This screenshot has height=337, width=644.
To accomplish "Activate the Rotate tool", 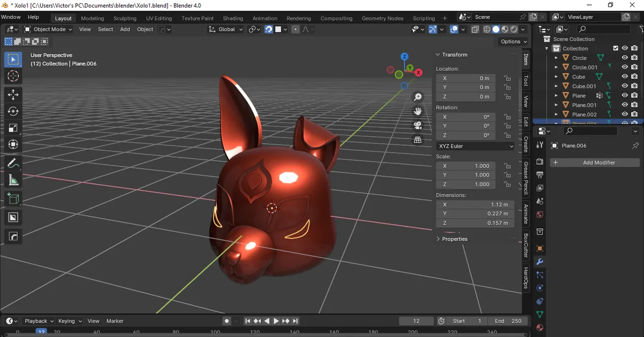I will tap(13, 111).
